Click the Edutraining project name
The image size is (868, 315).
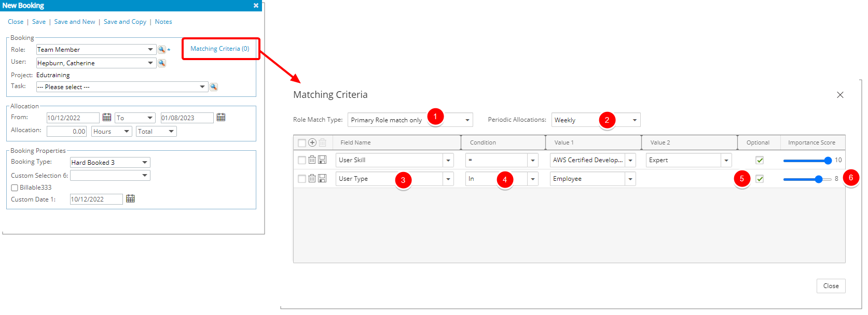[x=53, y=75]
